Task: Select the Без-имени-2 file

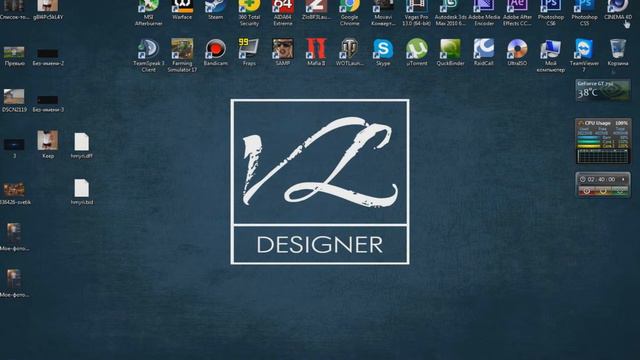Action: [x=48, y=57]
